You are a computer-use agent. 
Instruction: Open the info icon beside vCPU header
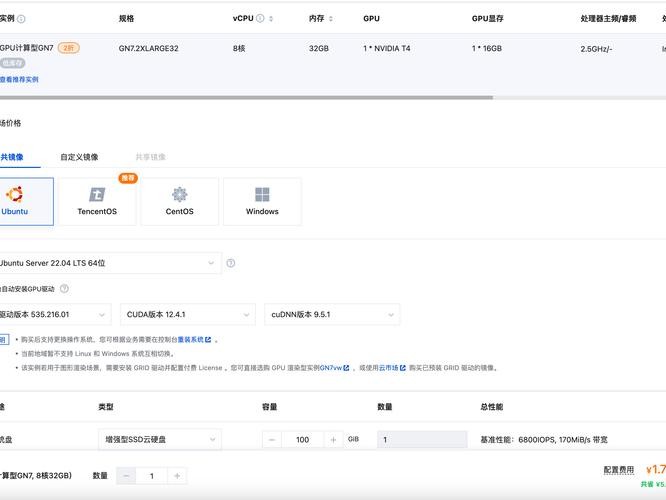tap(260, 18)
